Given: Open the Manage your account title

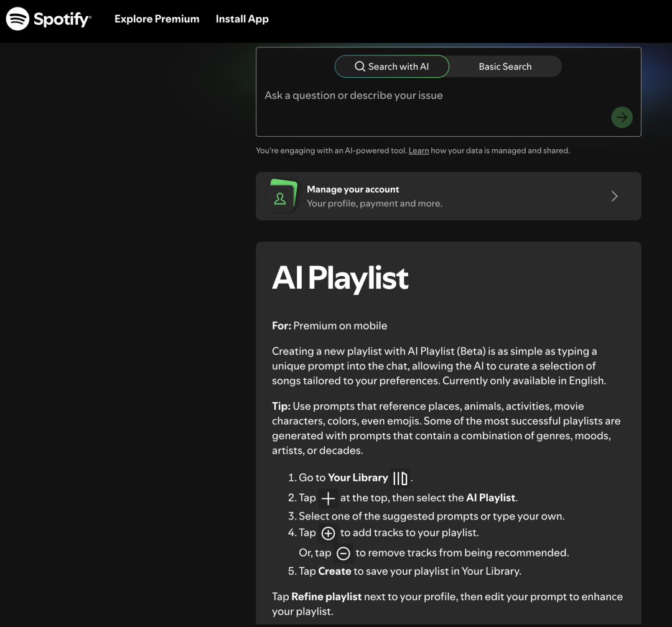Looking at the screenshot, I should pyautogui.click(x=353, y=190).
